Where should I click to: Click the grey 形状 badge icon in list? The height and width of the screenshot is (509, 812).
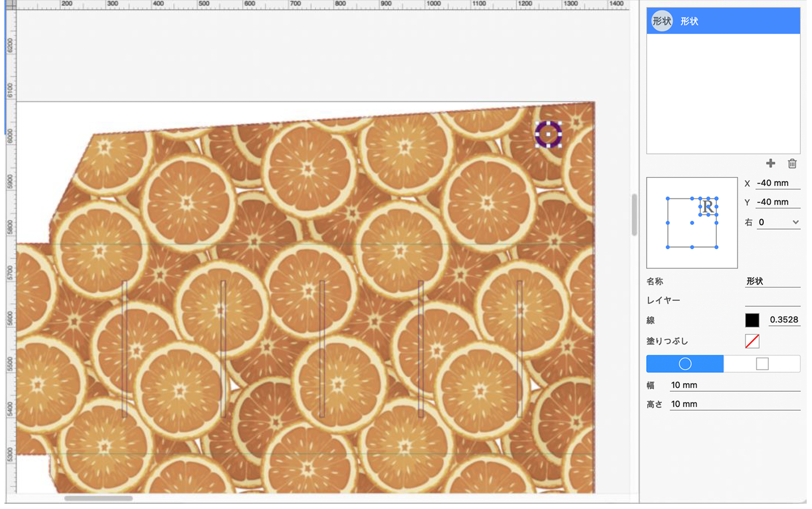pyautogui.click(x=662, y=21)
